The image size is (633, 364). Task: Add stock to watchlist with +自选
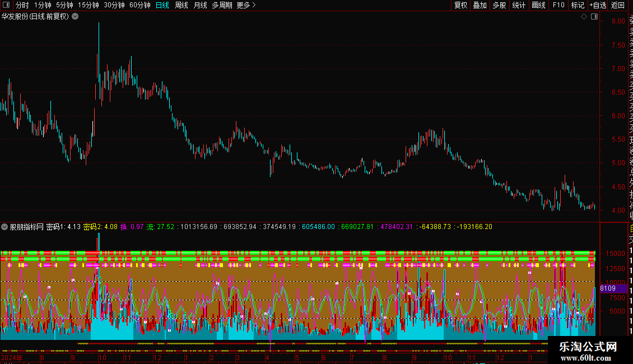point(598,5)
